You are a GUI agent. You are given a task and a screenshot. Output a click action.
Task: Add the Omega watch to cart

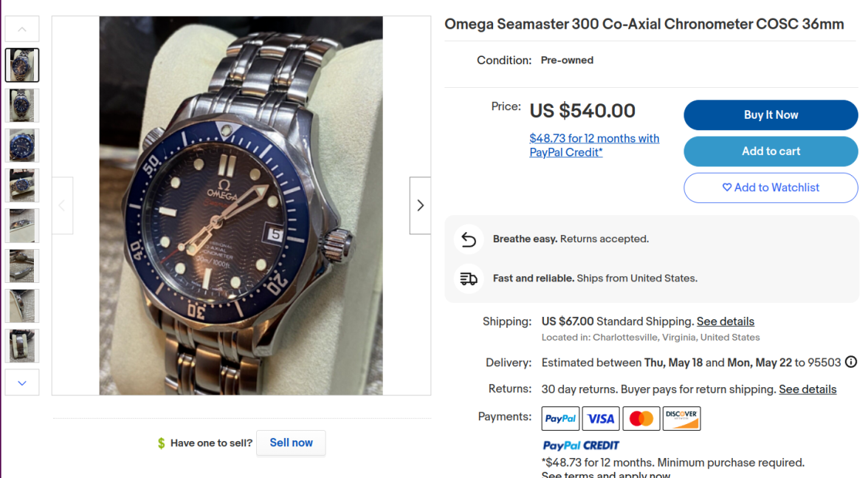[x=771, y=151]
